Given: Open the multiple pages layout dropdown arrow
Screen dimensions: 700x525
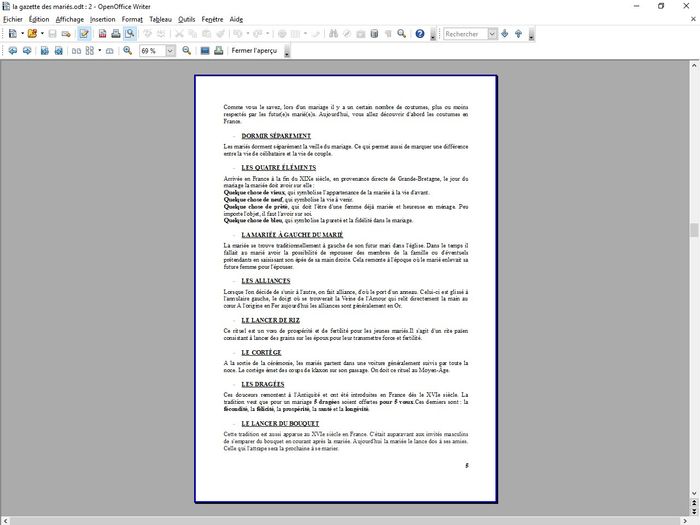Looking at the screenshot, I should [x=100, y=50].
